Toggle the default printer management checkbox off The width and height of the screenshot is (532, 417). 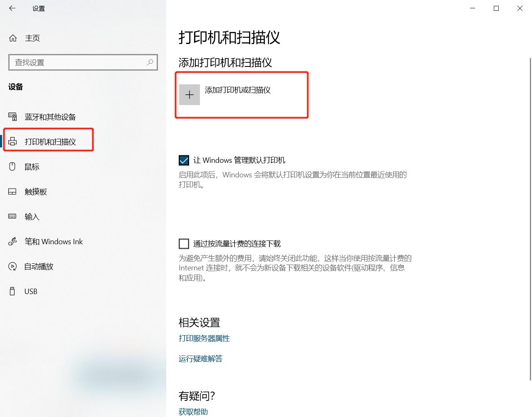pyautogui.click(x=183, y=160)
